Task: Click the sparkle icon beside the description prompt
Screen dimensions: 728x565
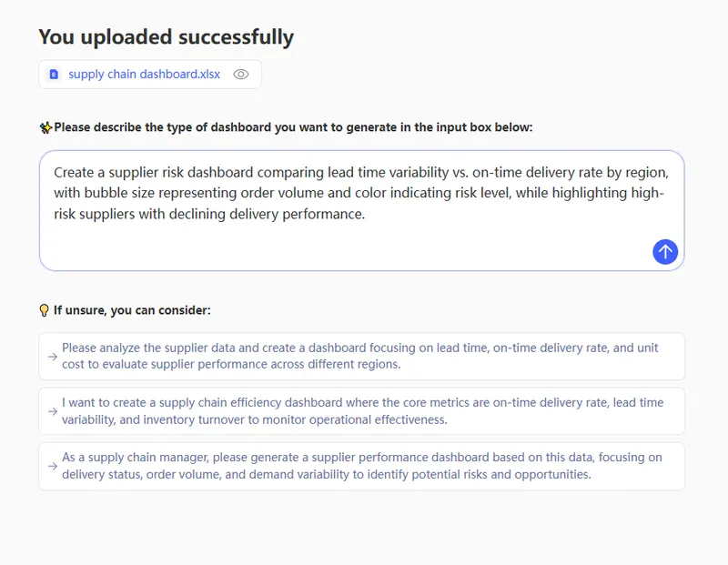Action: pyautogui.click(x=45, y=128)
